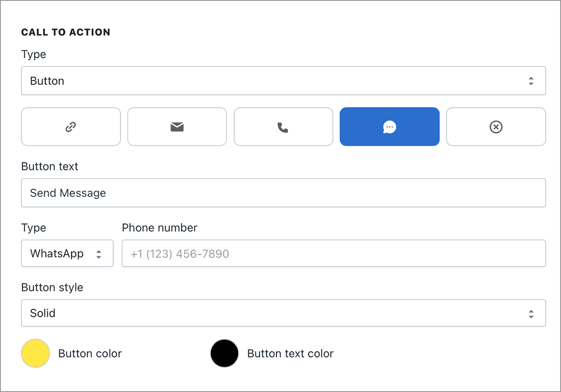Click the arrows on the Button style selector
This screenshot has width=561, height=392.
coord(531,313)
